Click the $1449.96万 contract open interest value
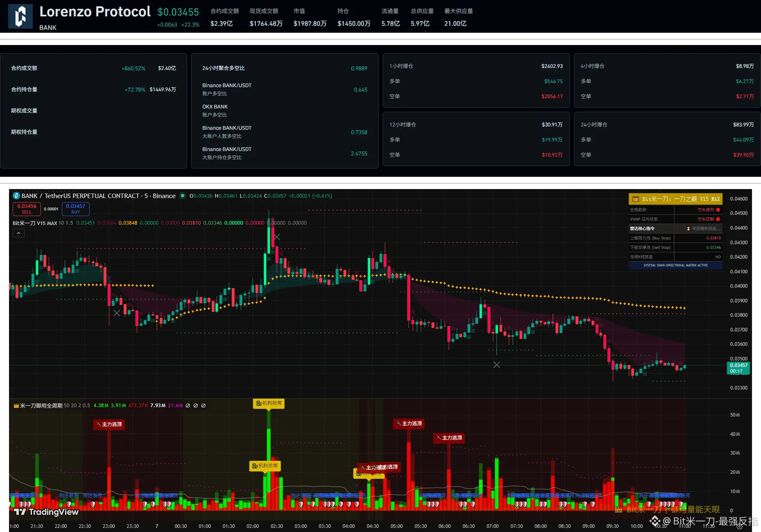761x532 pixels. coord(163,90)
